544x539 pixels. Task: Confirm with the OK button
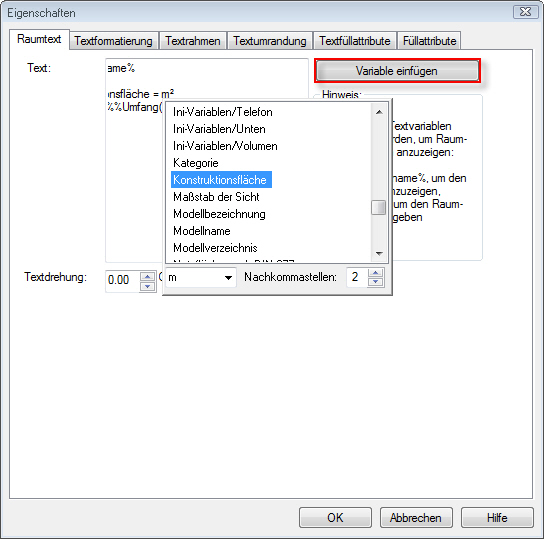click(335, 517)
